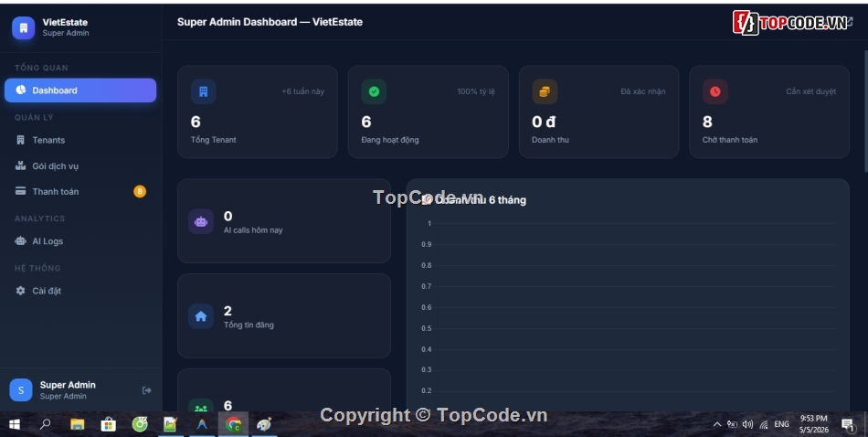Click the Super Admin Dashboard — VietEstate header title
This screenshot has height=437, width=868.
coord(270,22)
